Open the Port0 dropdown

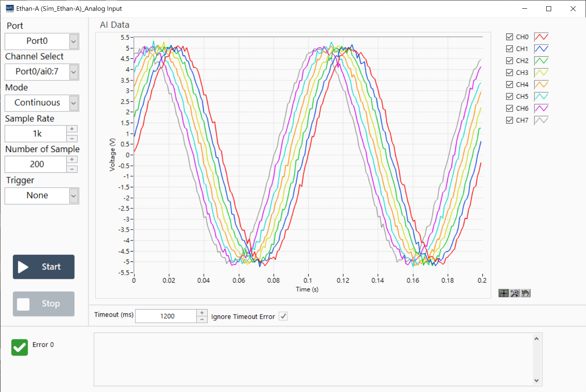(73, 41)
